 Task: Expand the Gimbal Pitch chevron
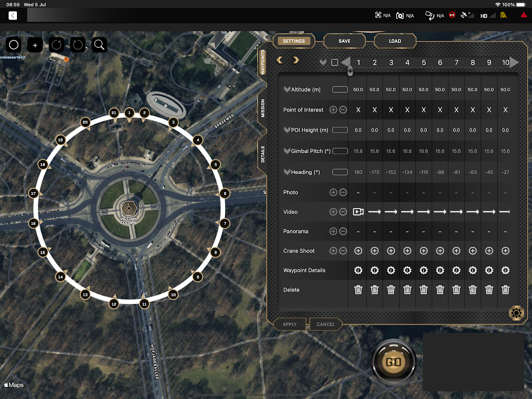tap(287, 151)
